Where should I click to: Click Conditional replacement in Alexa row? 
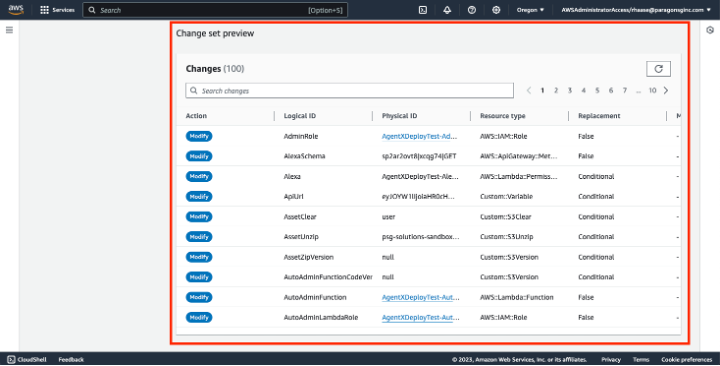tap(596, 176)
